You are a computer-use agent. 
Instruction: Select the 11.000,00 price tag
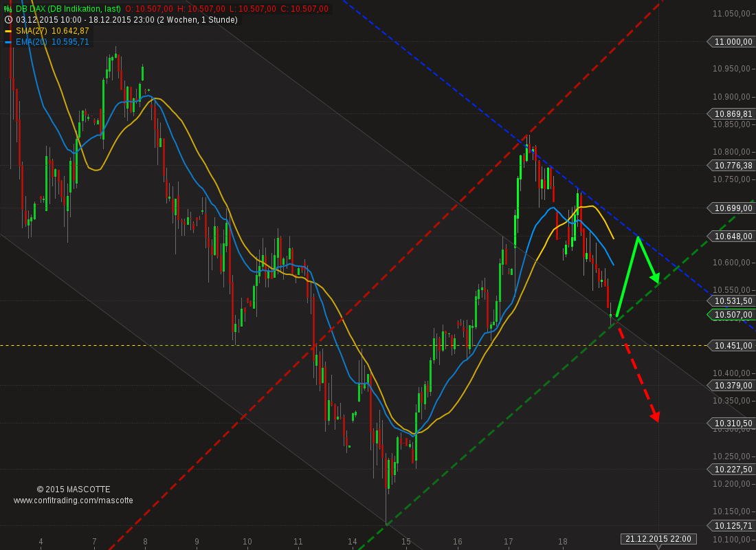pos(731,42)
